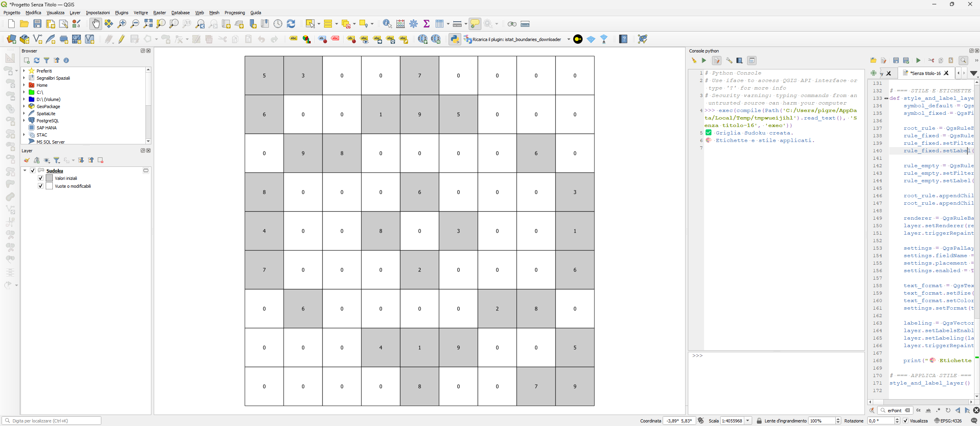
Task: Toggle editing with the pencil icon
Action: coord(121,39)
